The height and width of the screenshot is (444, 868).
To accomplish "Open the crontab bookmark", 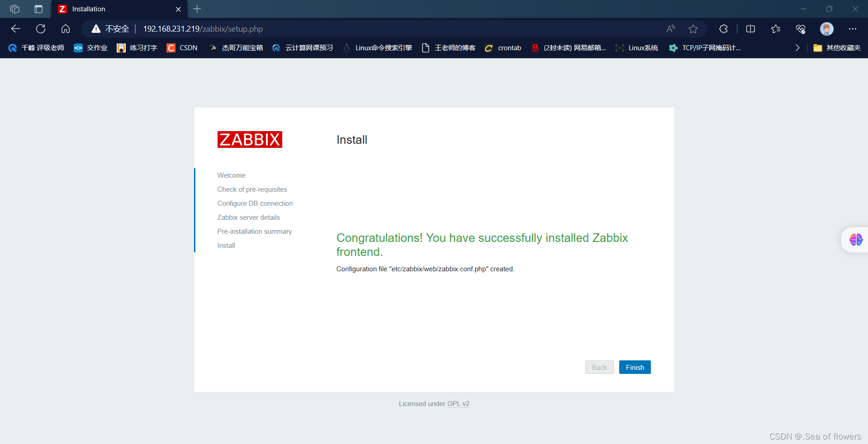I will pyautogui.click(x=503, y=48).
